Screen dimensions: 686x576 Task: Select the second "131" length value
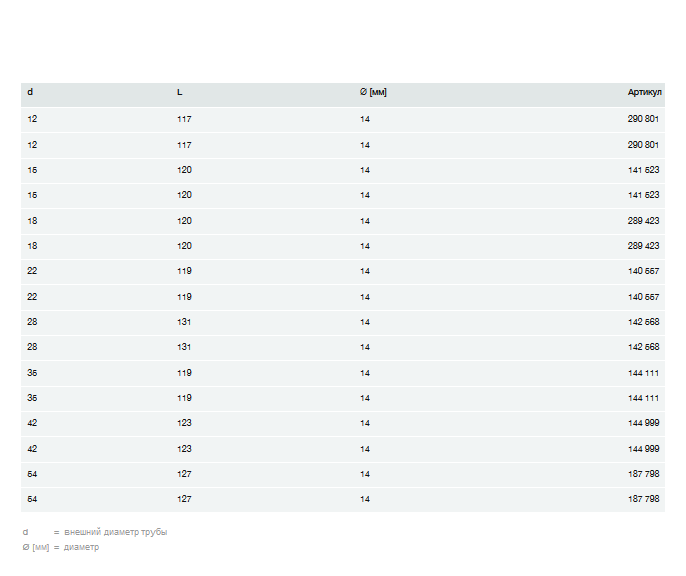(184, 348)
